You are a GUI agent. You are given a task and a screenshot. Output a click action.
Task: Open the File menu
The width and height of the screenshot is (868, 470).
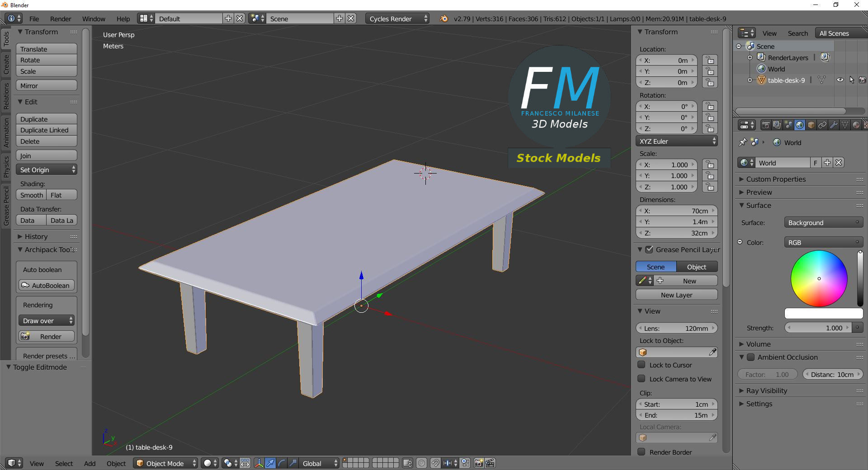[x=34, y=19]
